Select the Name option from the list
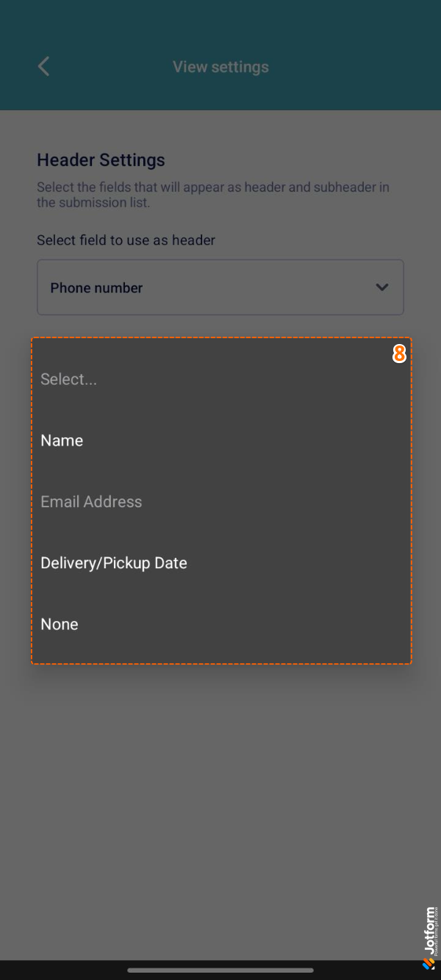Image resolution: width=441 pixels, height=980 pixels. (62, 440)
